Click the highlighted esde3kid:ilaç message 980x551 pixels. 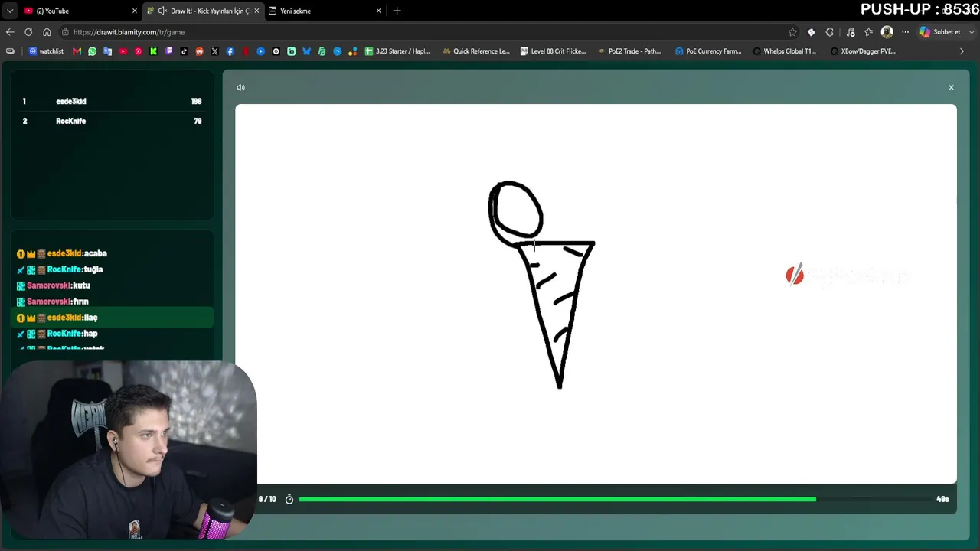click(112, 318)
